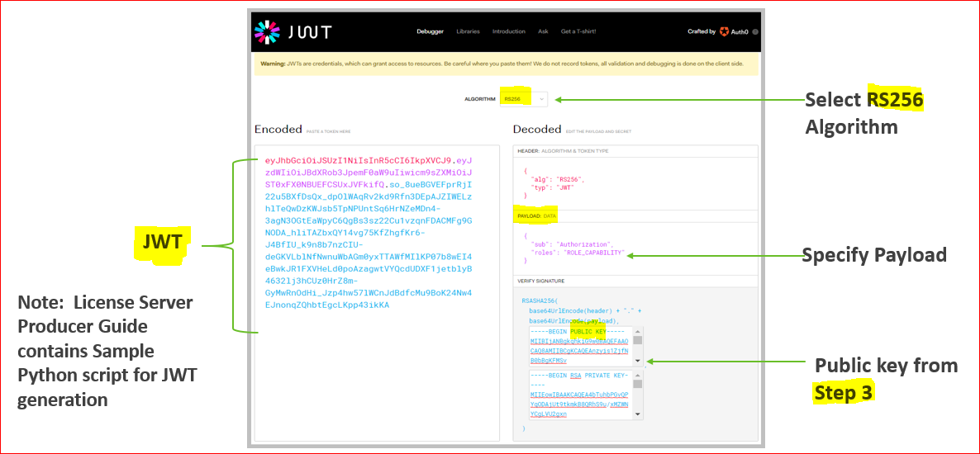Click the private key box scroll-up arrow
Image resolution: width=980 pixels, height=454 pixels.
coord(638,374)
